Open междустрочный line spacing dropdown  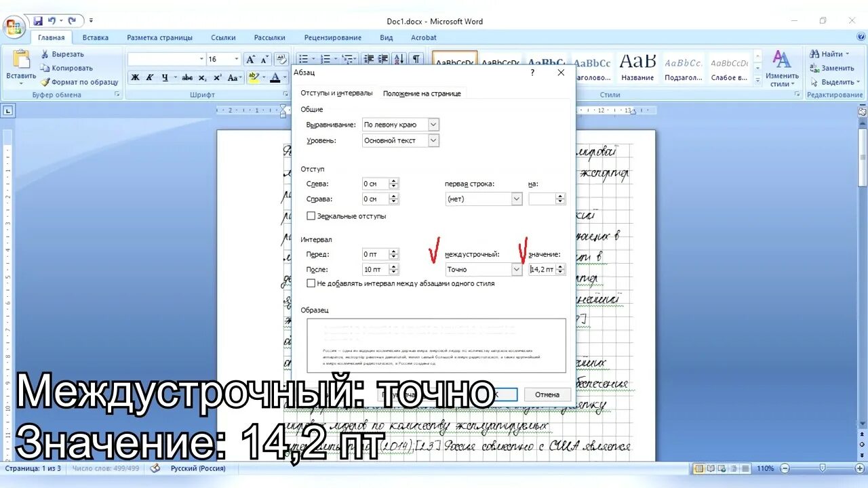[517, 269]
